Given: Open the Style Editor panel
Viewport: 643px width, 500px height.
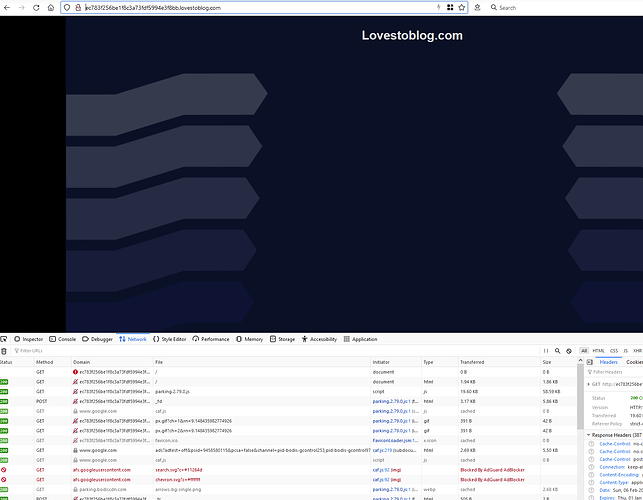Looking at the screenshot, I should 169,339.
